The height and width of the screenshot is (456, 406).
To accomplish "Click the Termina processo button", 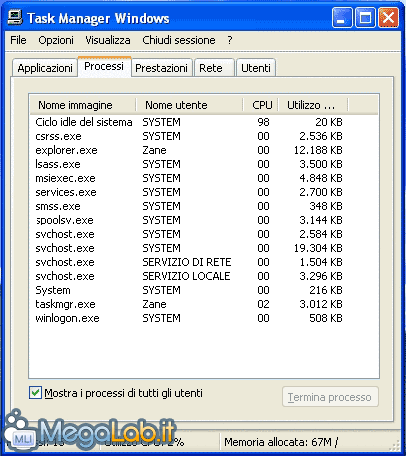I will click(330, 397).
